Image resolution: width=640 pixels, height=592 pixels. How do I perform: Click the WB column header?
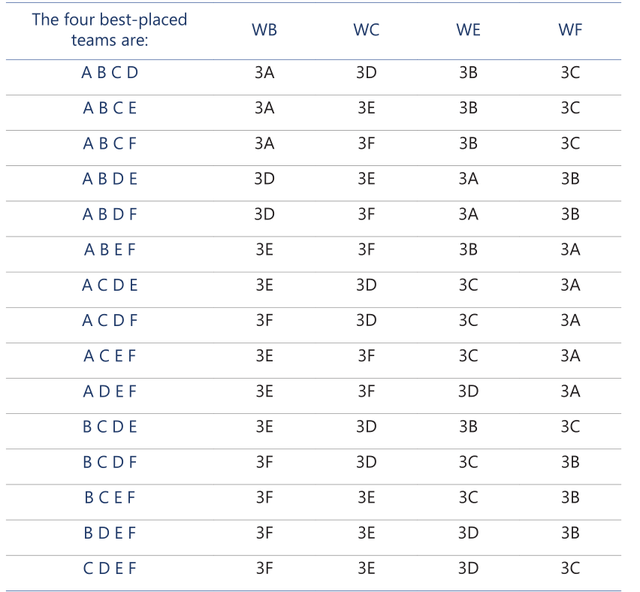point(264,30)
